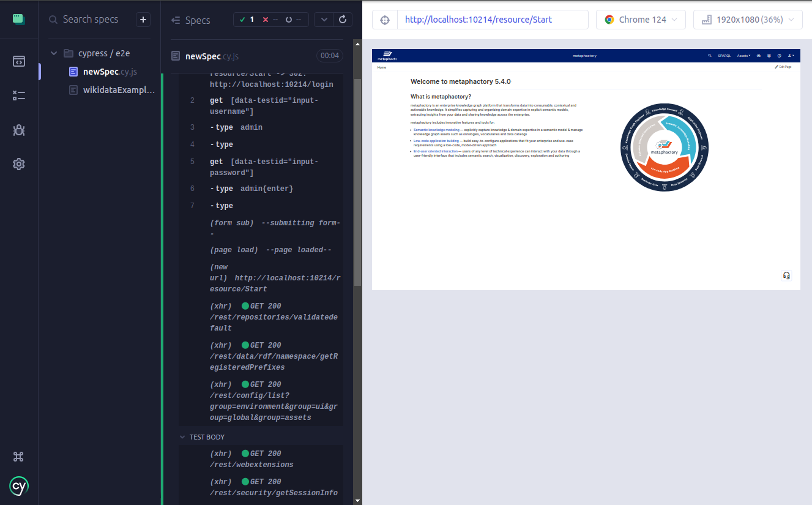
Task: Select the get input-password command
Action: click(x=261, y=167)
